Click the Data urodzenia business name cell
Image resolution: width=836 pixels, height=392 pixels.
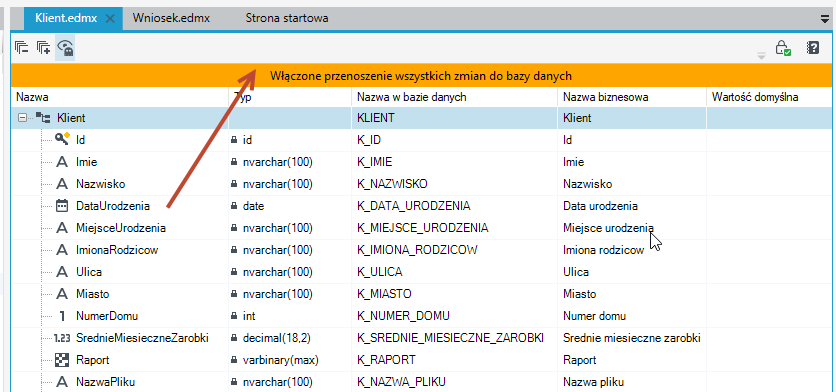(x=632, y=206)
